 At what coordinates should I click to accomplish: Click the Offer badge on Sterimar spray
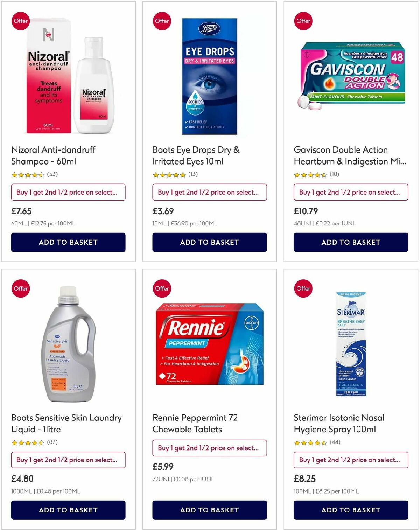303,288
